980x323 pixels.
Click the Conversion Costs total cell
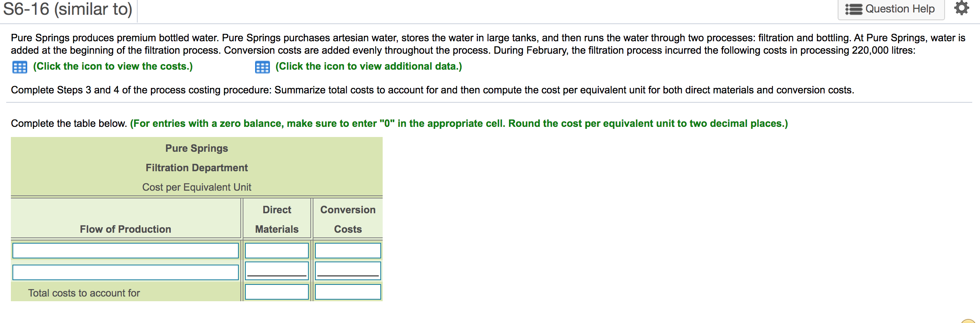348,291
